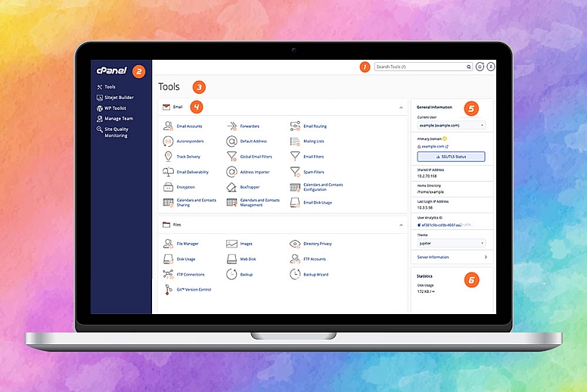Click the Autoresponders icon

click(168, 142)
